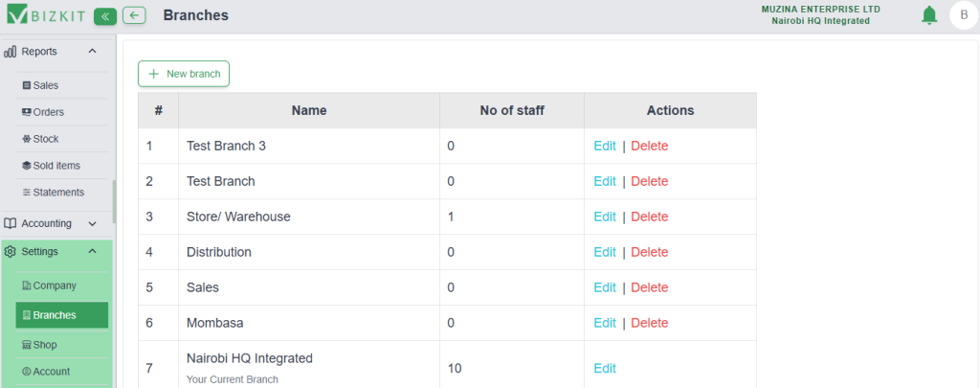Select Branches in the sidebar

[62, 315]
